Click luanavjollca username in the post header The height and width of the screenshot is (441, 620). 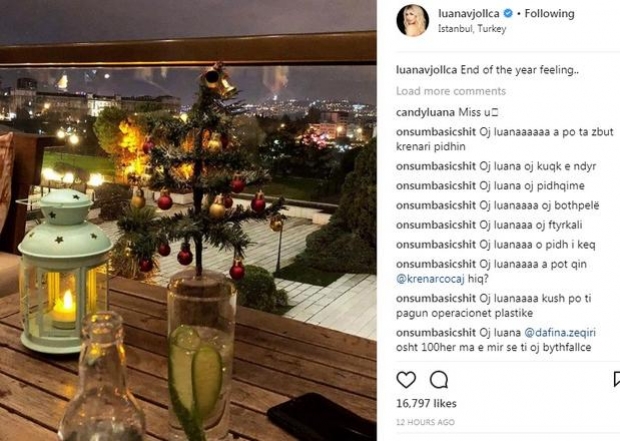point(472,14)
